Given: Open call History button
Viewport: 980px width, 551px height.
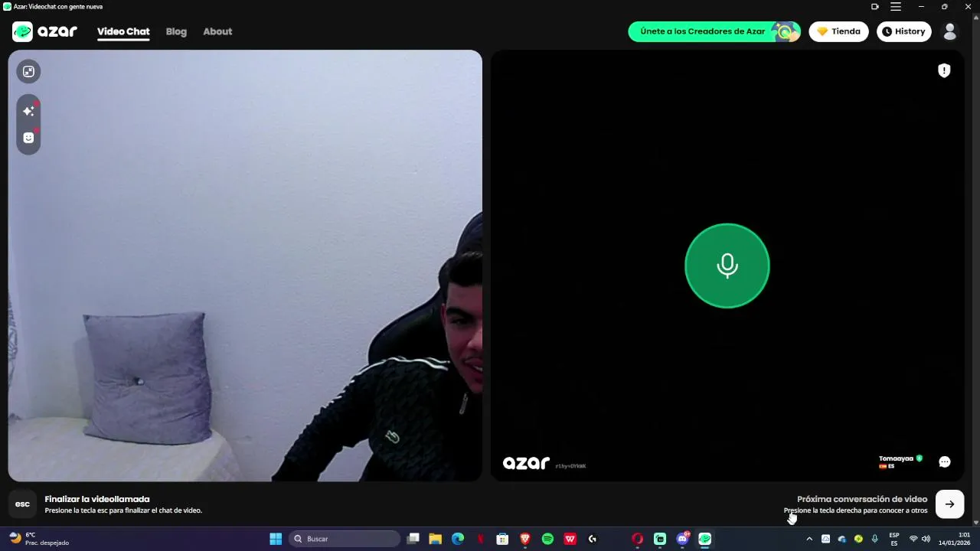Looking at the screenshot, I should [x=903, y=31].
